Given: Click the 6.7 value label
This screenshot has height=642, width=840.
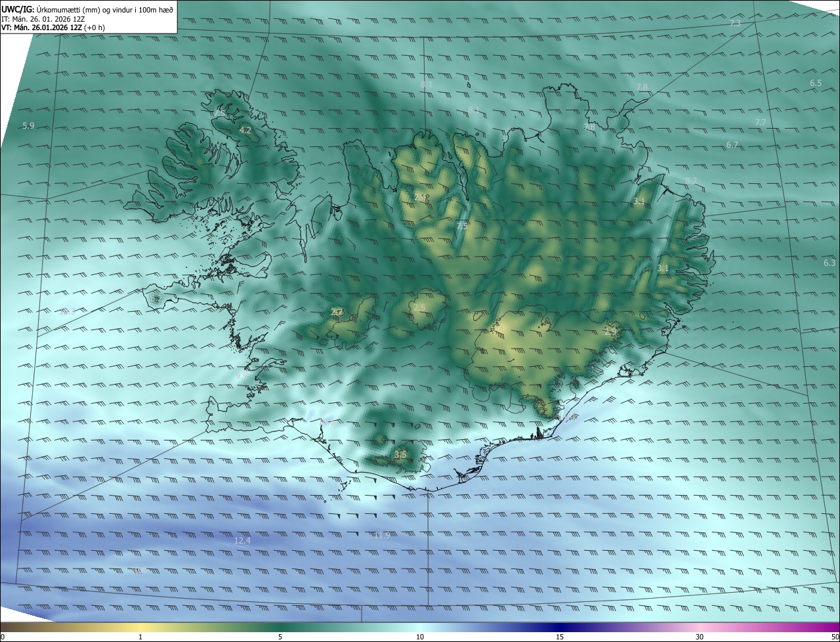Looking at the screenshot, I should 732,144.
